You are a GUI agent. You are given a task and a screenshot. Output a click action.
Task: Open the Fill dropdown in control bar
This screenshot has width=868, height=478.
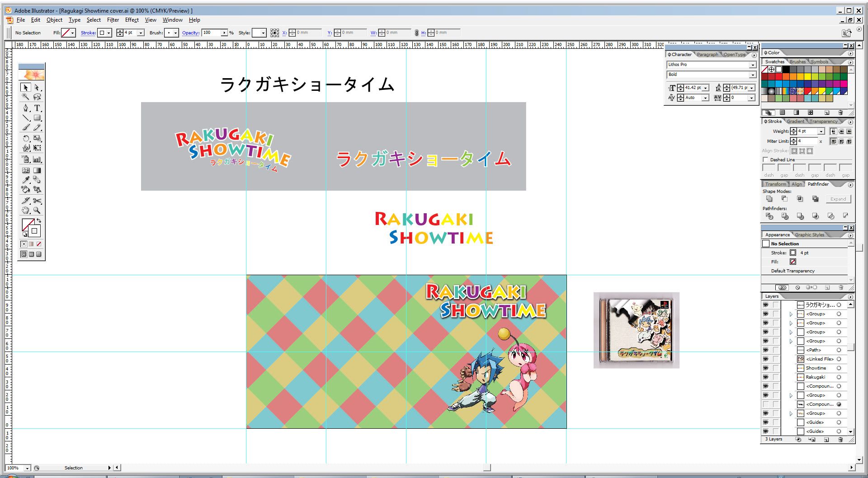[x=73, y=33]
